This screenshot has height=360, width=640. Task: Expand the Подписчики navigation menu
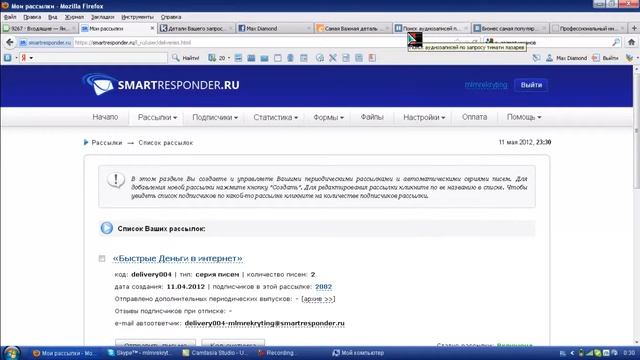point(215,117)
